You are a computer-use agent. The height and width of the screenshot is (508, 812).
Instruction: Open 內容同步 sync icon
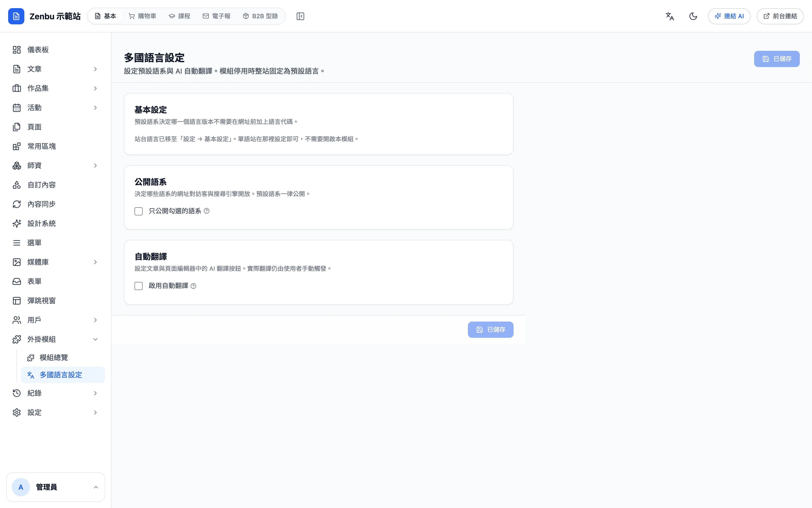tap(17, 204)
